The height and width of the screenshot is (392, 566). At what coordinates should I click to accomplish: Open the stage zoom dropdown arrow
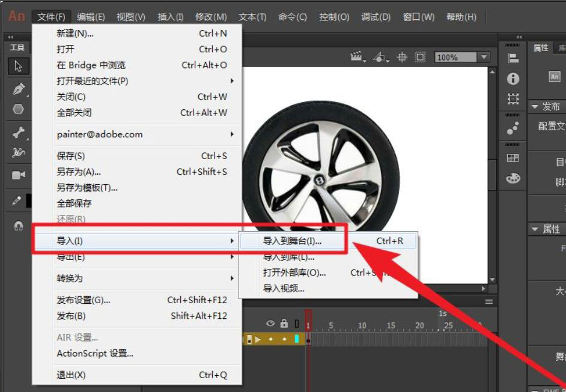click(x=484, y=57)
